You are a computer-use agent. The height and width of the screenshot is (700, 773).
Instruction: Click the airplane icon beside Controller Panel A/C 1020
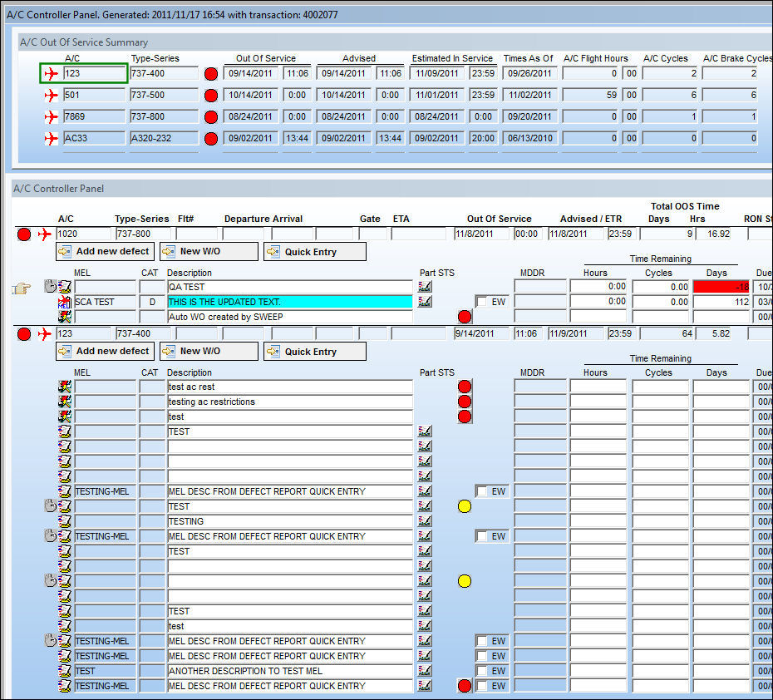tap(45, 234)
